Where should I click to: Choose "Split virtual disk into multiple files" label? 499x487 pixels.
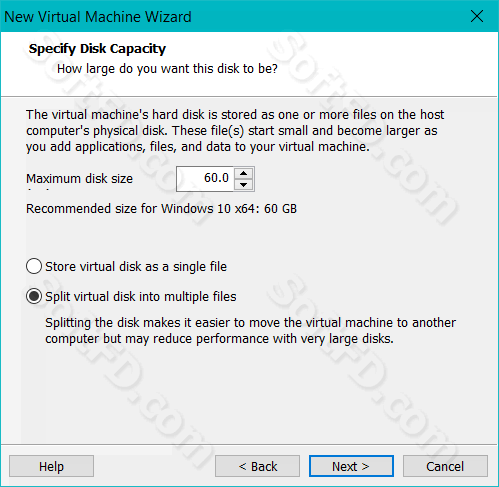coord(141,296)
